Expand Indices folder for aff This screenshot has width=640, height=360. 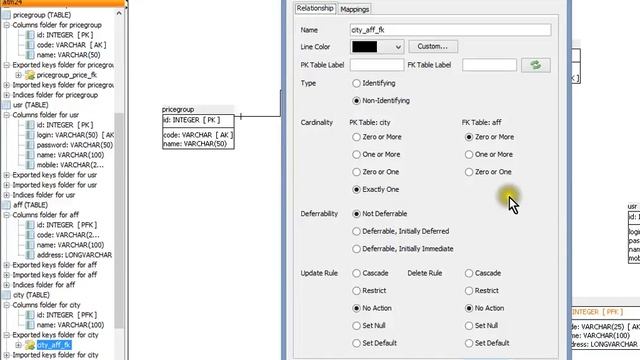[x=7, y=285]
